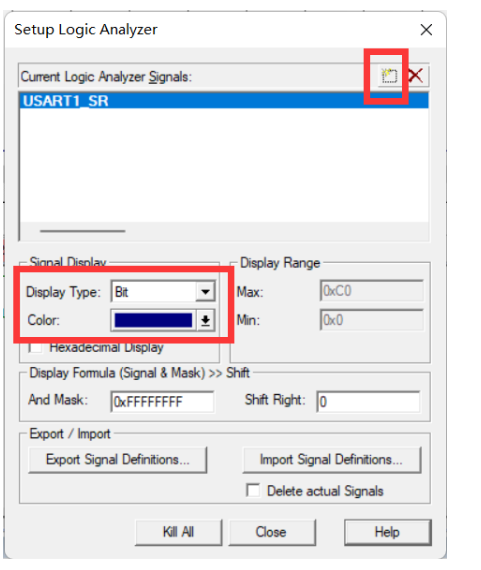Click the Max display range field
The image size is (481, 570).
[372, 291]
